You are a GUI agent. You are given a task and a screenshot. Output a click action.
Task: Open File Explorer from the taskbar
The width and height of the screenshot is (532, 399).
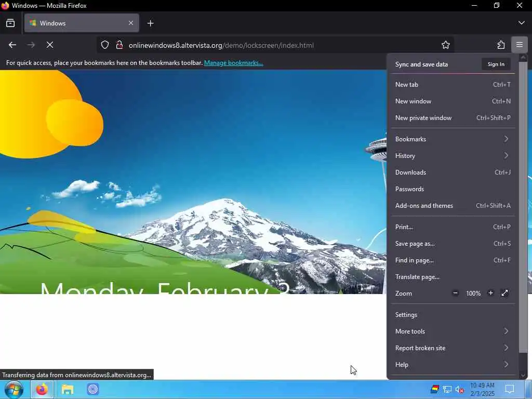click(68, 389)
